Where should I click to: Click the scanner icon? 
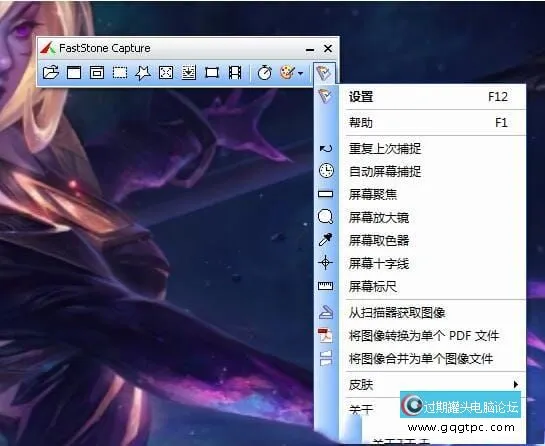point(326,312)
